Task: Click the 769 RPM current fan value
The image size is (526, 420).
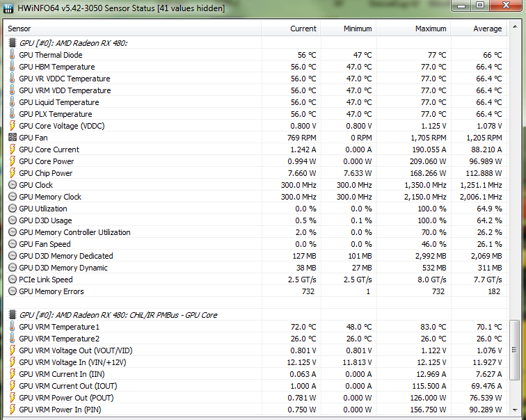Action: pyautogui.click(x=301, y=138)
